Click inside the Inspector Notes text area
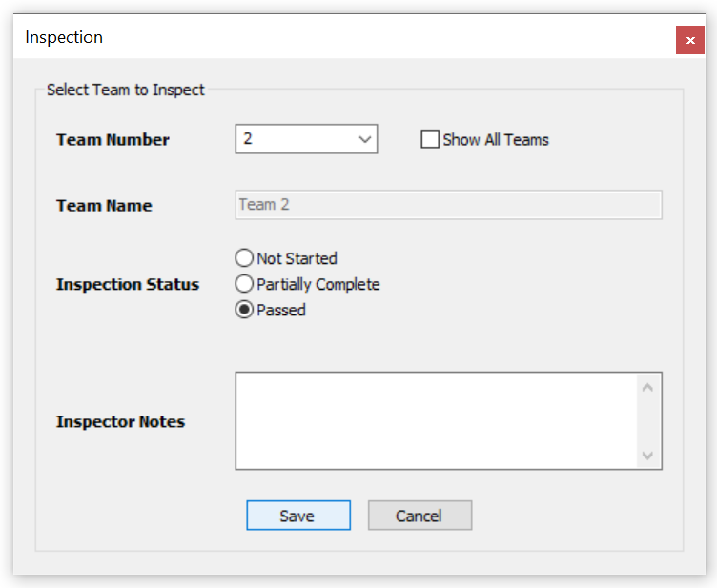Screen dimensions: 717x588 click(434, 420)
